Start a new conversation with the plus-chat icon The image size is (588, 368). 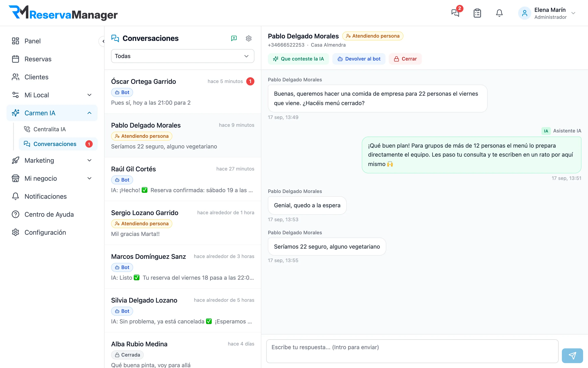pos(234,38)
